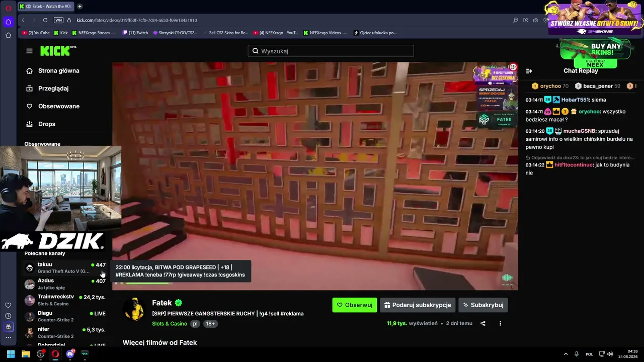Click orychoo username in chat message
Screen dimensions: 644x362
click(x=589, y=112)
